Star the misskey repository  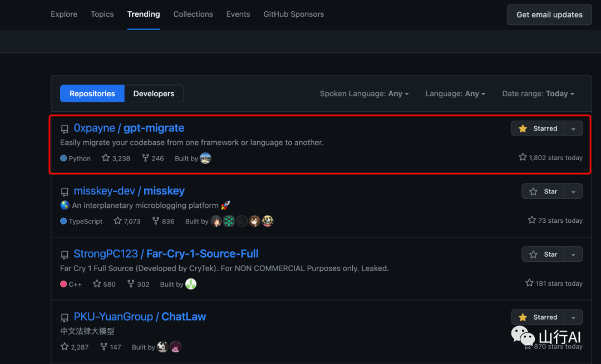pyautogui.click(x=543, y=191)
